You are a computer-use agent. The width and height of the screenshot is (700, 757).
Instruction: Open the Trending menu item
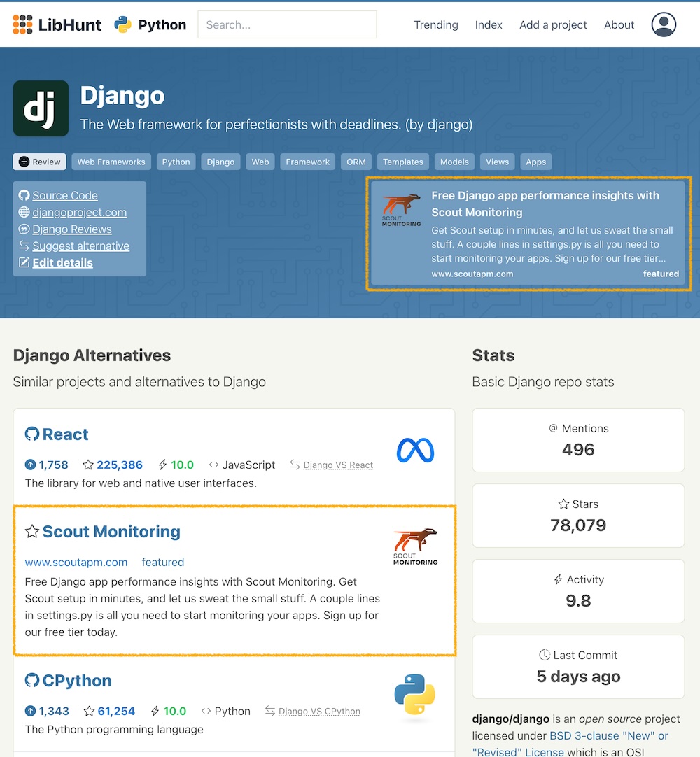[435, 24]
